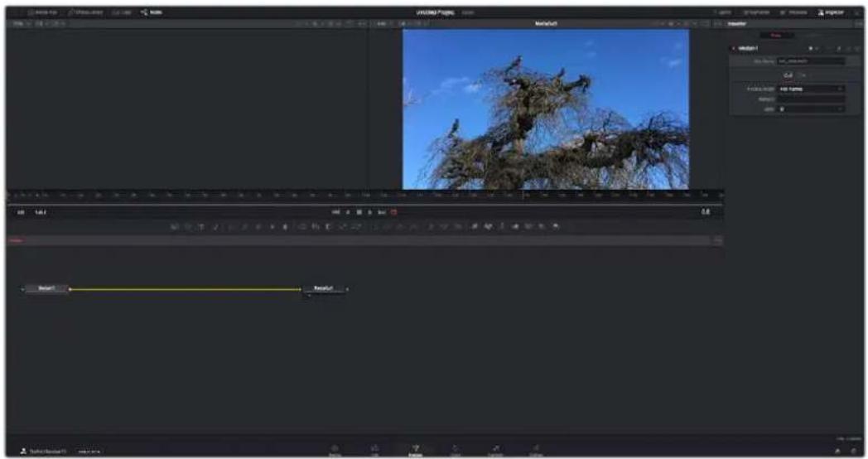The width and height of the screenshot is (868, 459).
Task: Go to first frame
Action: click(x=335, y=212)
